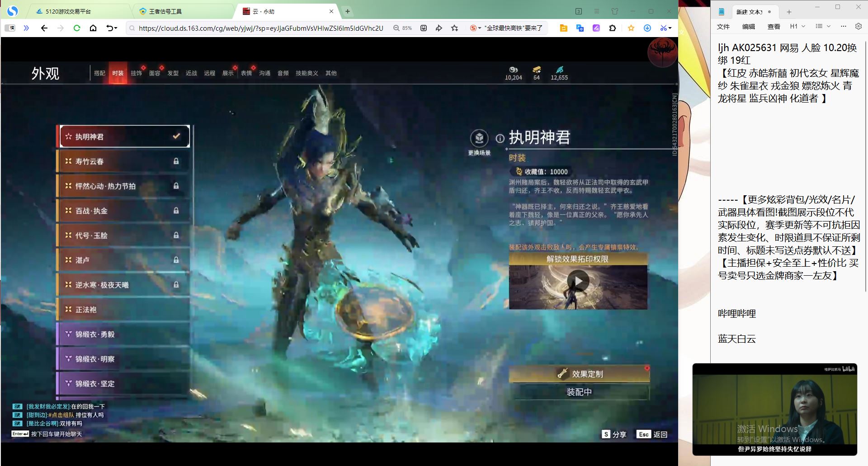Switch to the 挂饰 tab
This screenshot has width=868, height=466.
(136, 73)
